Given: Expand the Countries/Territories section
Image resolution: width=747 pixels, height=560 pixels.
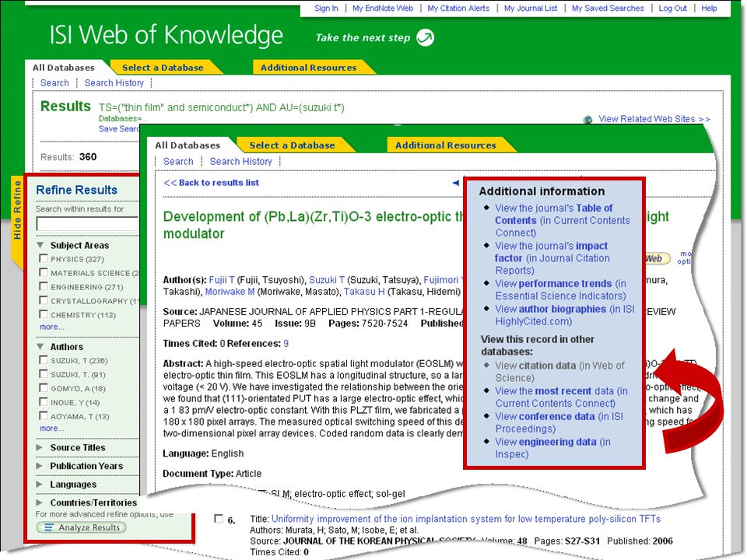Looking at the screenshot, I should pos(40,502).
